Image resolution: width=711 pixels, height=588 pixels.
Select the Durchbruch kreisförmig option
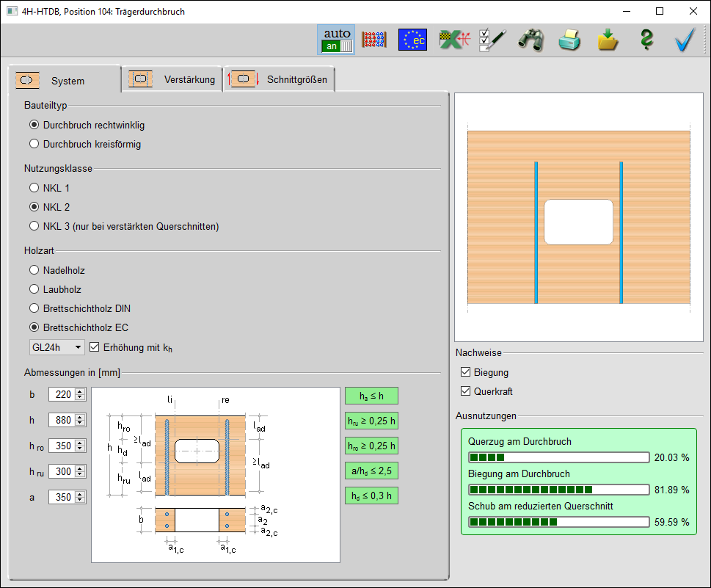point(34,144)
